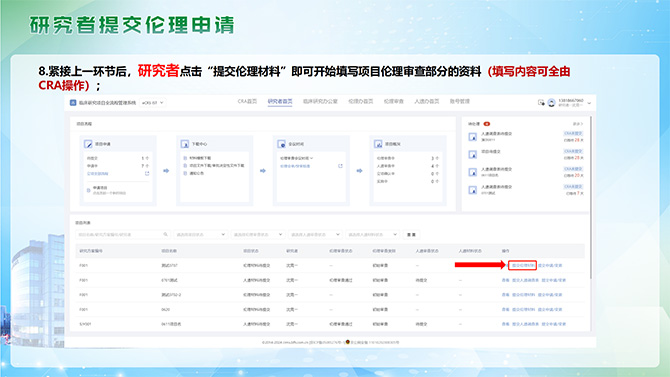Viewport: 670px width, 377px height.
Task: Expand the project status filter dropdown
Action: 200,235
